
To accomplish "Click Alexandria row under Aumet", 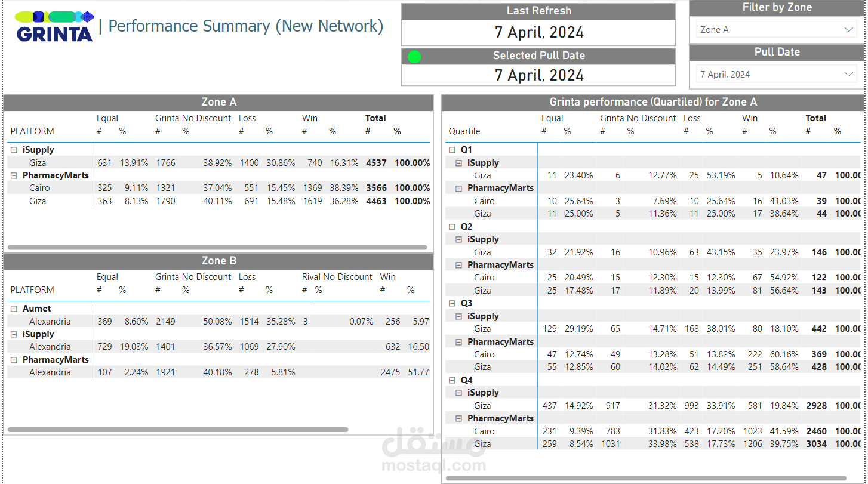I will [50, 322].
